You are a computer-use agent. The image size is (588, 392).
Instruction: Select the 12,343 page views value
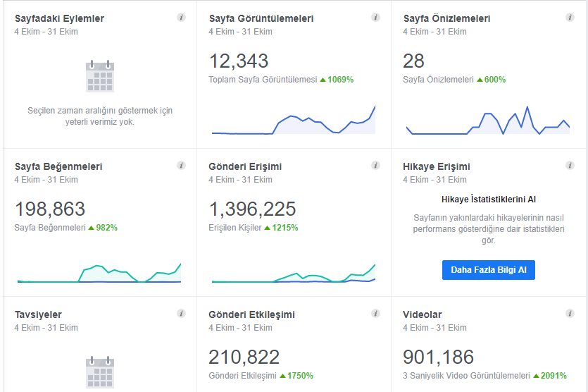pos(239,61)
